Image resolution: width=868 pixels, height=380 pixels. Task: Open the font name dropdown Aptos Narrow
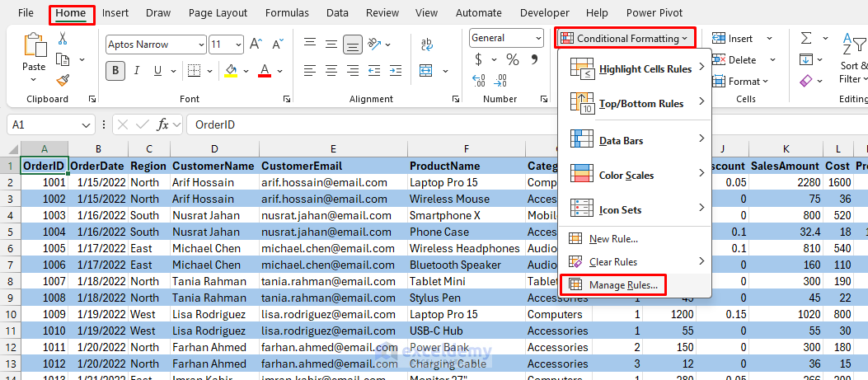click(200, 45)
